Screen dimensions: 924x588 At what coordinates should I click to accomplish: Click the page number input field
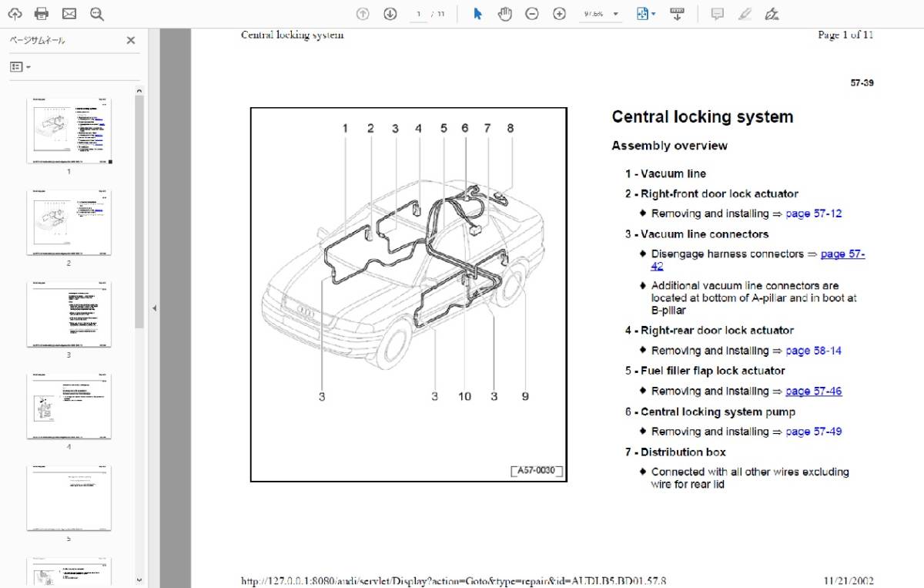pyautogui.click(x=418, y=14)
